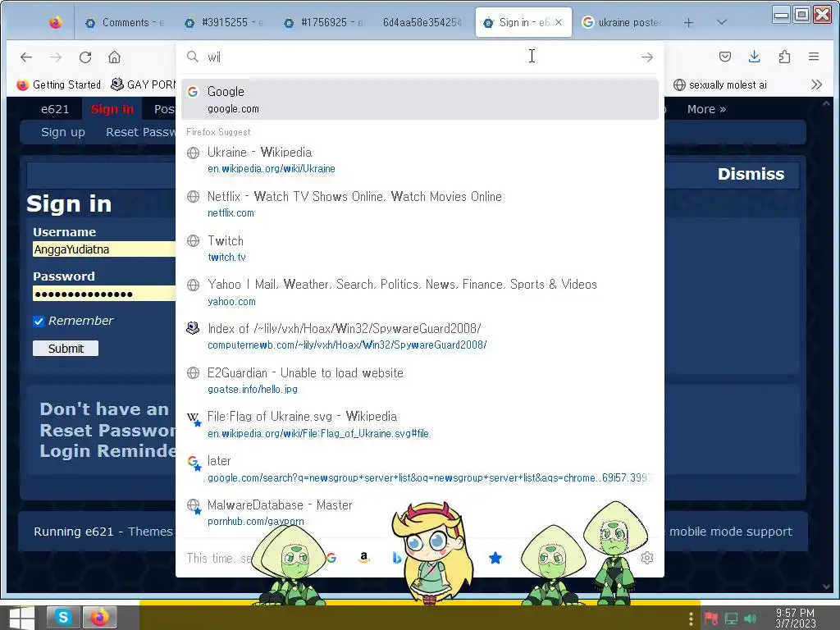The width and height of the screenshot is (840, 630).
Task: Open the Yahoo suggestion
Action: (x=420, y=293)
